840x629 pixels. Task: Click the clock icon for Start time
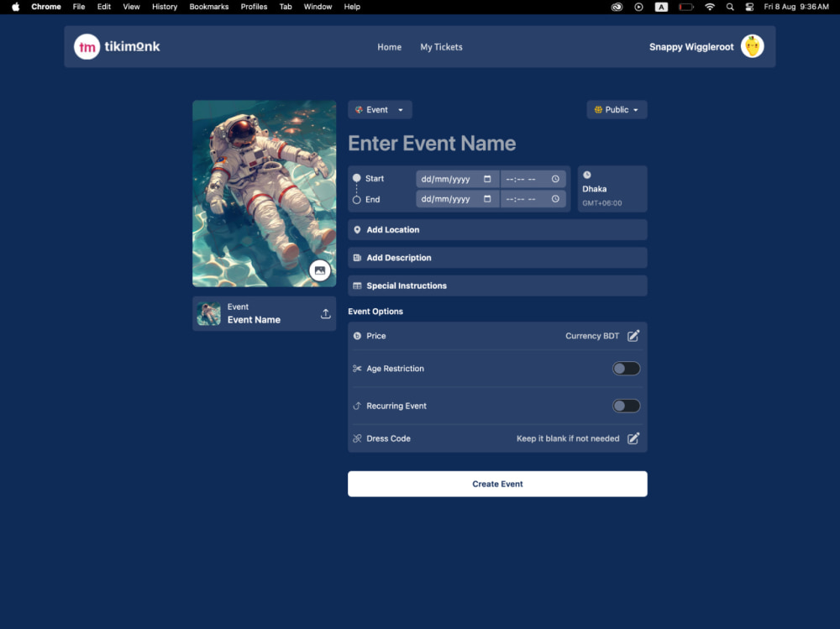pos(555,179)
